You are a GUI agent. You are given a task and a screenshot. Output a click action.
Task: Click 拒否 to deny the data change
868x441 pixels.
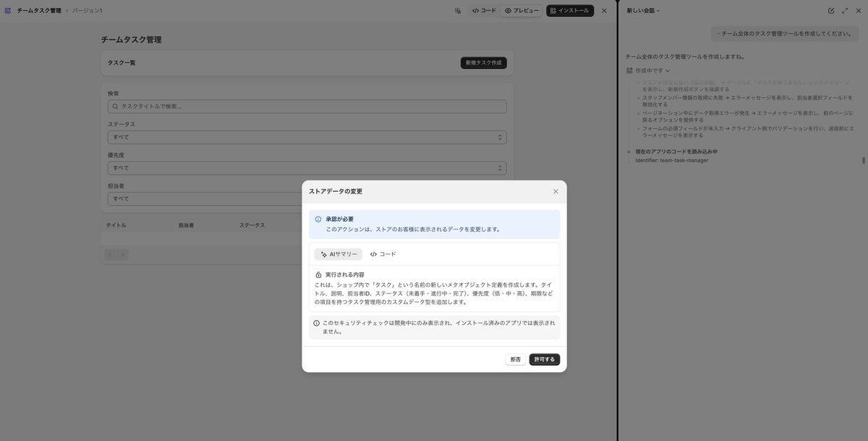(x=516, y=359)
